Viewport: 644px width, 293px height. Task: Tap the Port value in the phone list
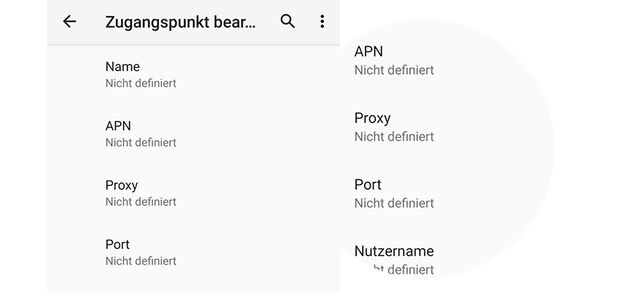[141, 262]
